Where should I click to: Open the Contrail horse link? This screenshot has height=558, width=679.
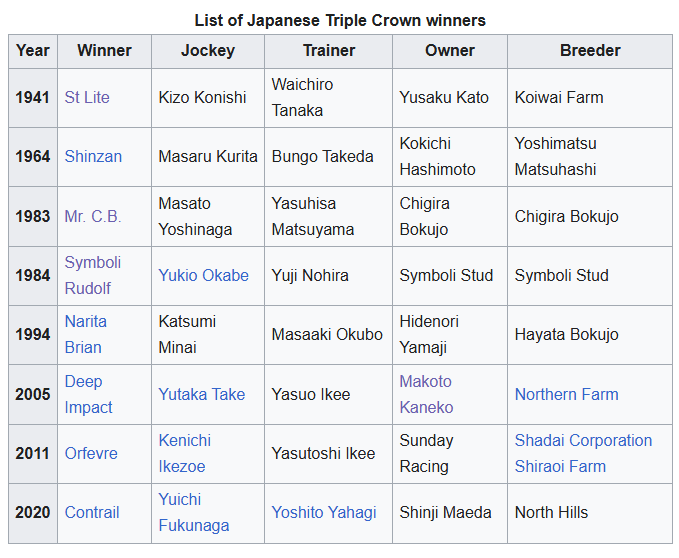[92, 513]
